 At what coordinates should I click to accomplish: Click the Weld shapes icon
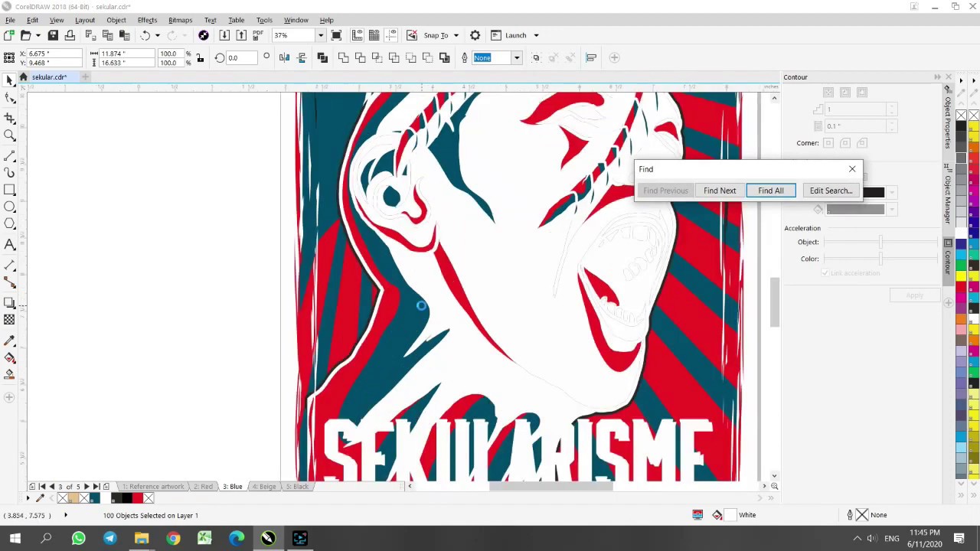(x=343, y=57)
